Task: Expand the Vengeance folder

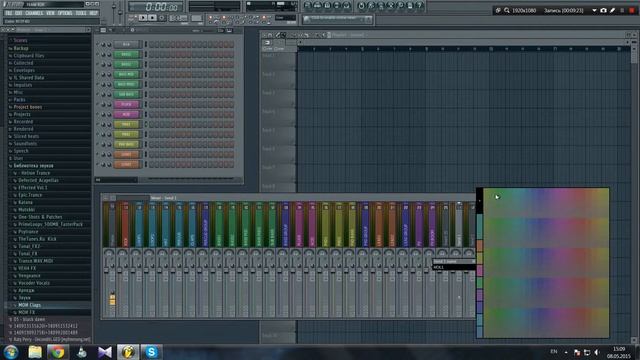Action: [29, 276]
